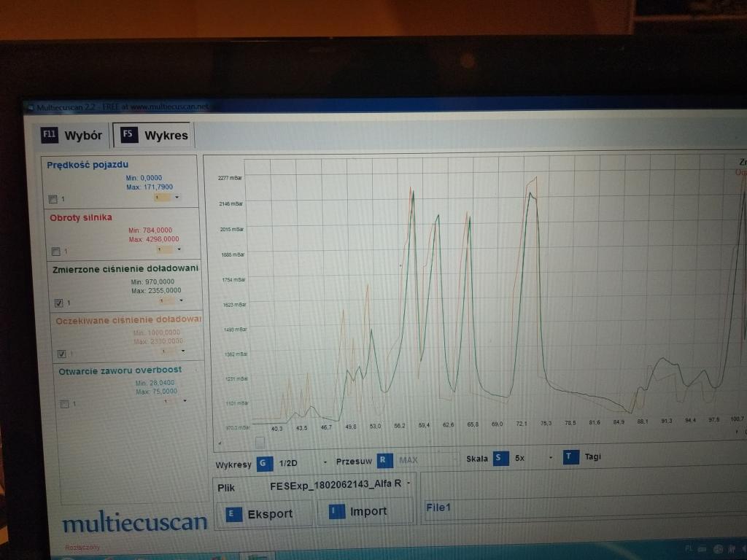Click the 72,1 time axis label
This screenshot has height=560, width=747.
point(521,424)
